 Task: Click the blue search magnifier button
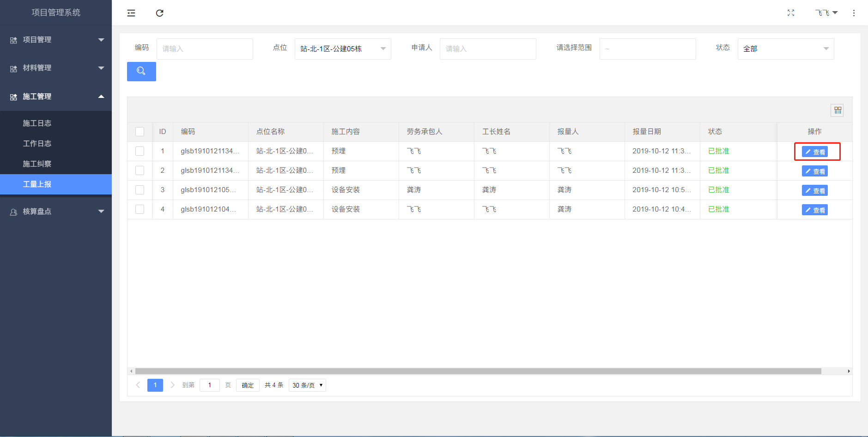tap(141, 72)
